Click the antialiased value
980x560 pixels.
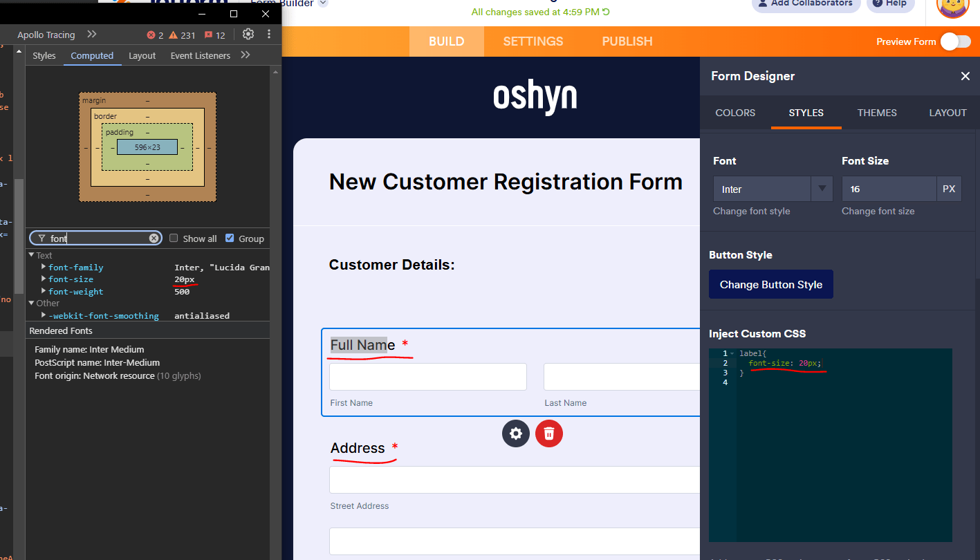click(x=202, y=316)
